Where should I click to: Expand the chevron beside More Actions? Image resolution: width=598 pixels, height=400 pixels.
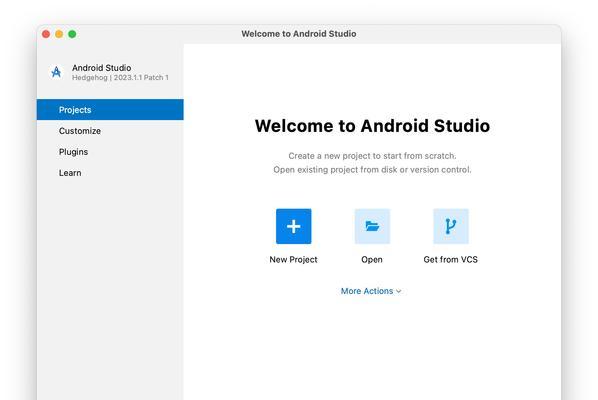tap(399, 291)
